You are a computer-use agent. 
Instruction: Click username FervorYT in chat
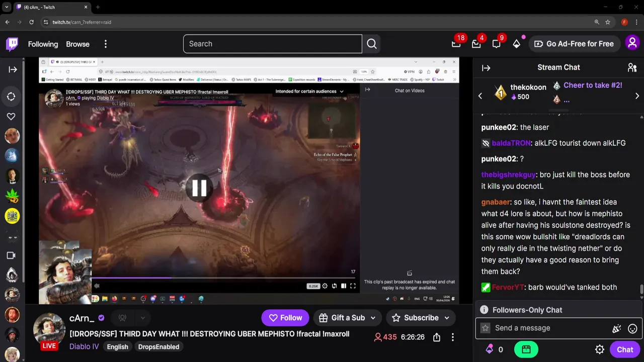[508, 287]
